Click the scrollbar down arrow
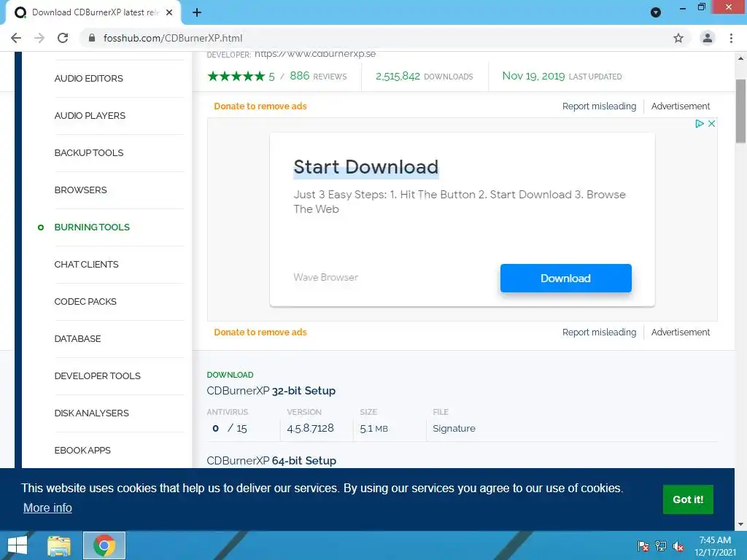The width and height of the screenshot is (747, 560). tap(740, 524)
